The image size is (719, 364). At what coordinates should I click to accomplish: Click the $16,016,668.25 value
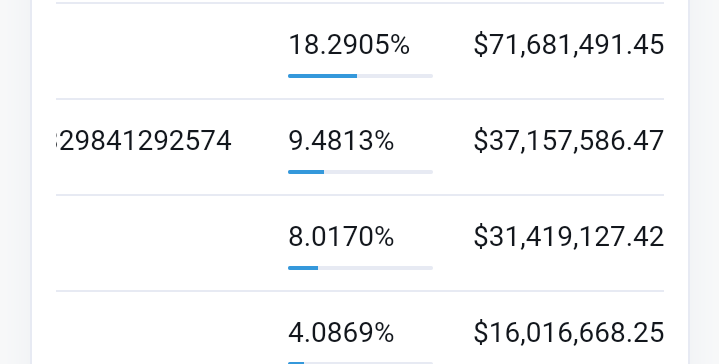569,332
